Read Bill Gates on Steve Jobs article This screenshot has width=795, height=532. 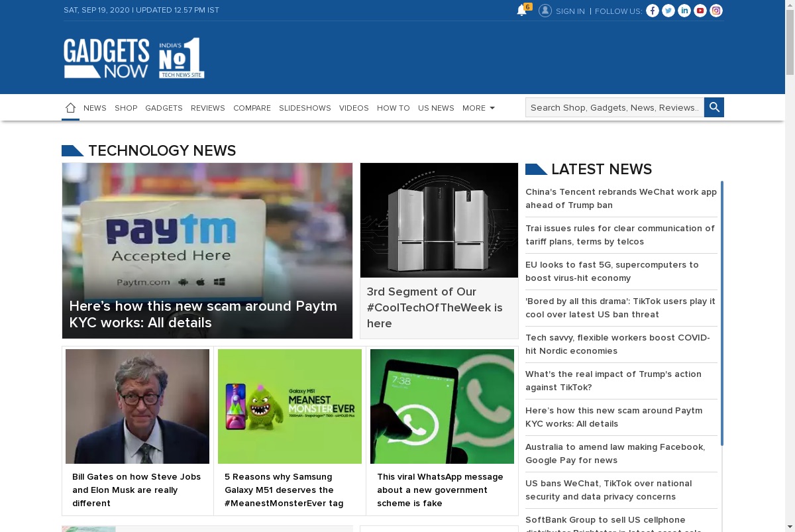click(x=136, y=490)
